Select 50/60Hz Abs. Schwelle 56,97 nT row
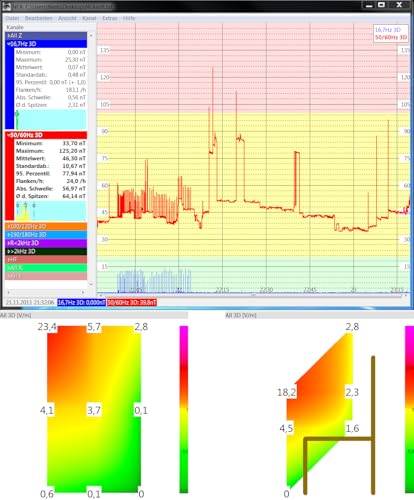 coord(51,189)
